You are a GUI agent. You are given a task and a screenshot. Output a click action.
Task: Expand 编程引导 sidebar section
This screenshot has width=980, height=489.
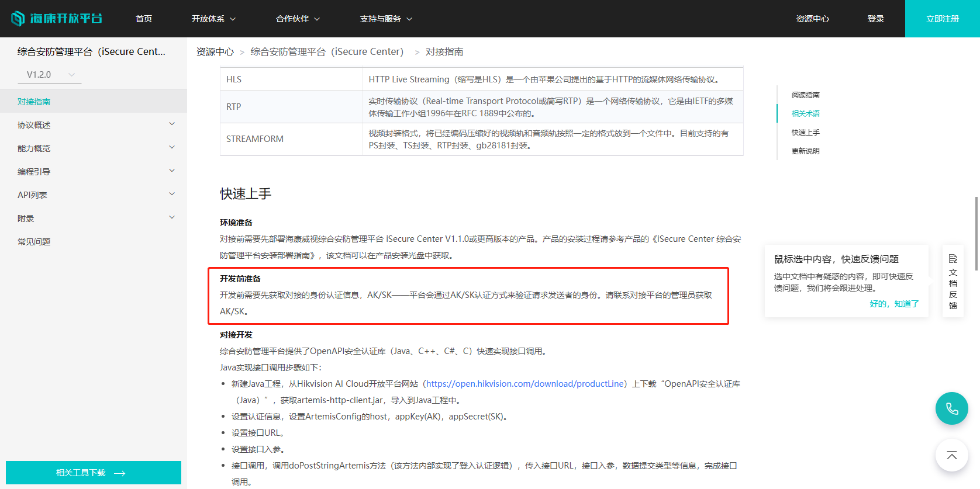tap(94, 171)
